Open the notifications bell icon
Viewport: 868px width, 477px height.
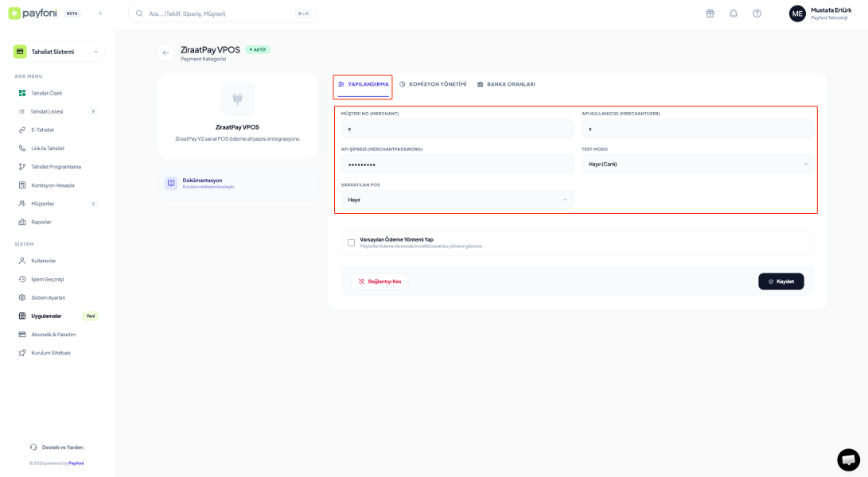pyautogui.click(x=733, y=14)
